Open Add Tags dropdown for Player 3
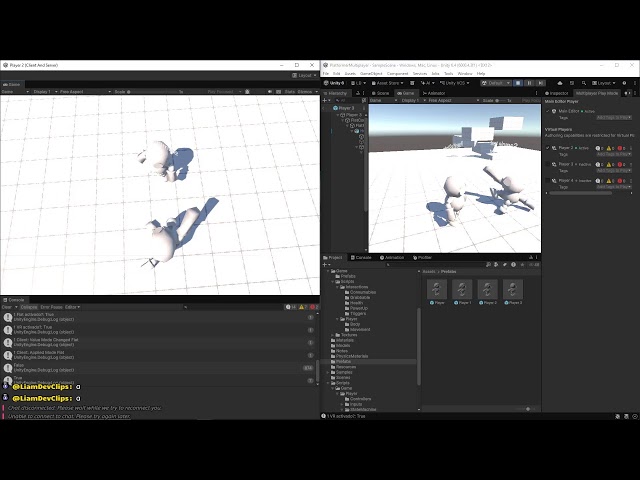The width and height of the screenshot is (640, 480). point(614,171)
